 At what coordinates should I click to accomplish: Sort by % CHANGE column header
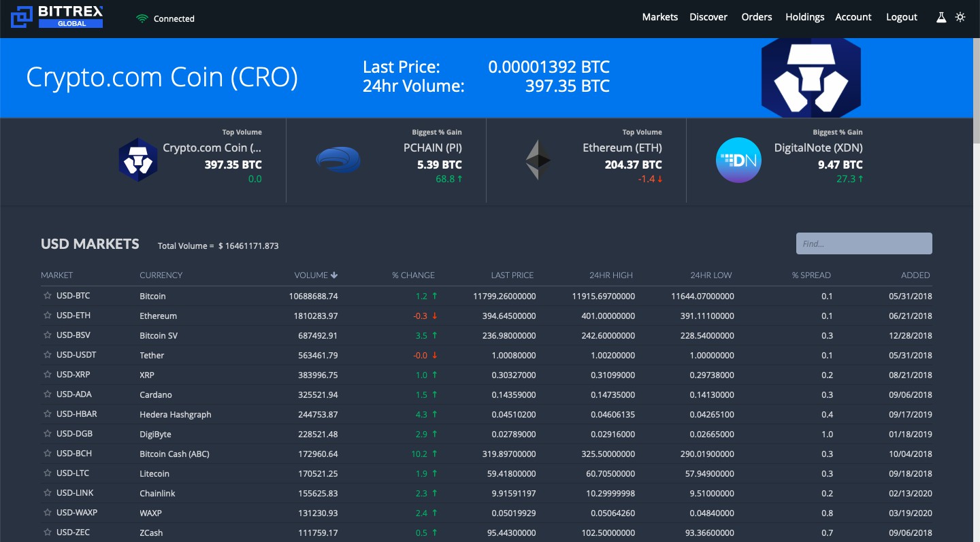(x=413, y=275)
